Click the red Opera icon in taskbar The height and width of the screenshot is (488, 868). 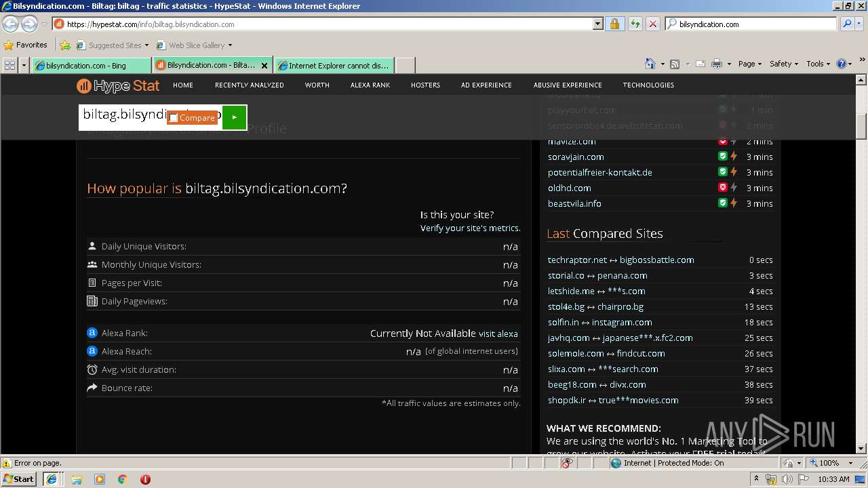tap(145, 479)
